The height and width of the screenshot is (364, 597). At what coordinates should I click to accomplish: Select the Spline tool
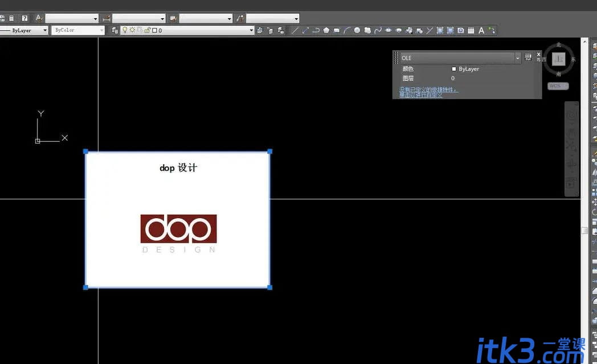click(378, 30)
